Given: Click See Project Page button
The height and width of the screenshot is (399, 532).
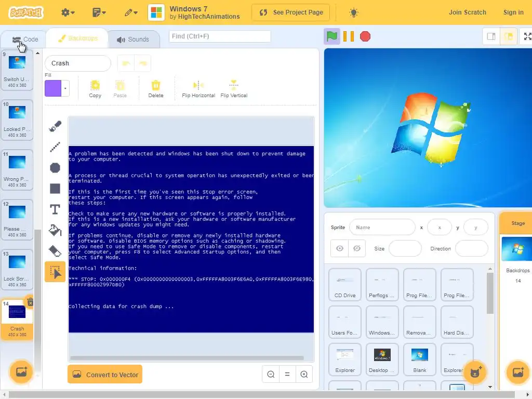Looking at the screenshot, I should [x=291, y=12].
